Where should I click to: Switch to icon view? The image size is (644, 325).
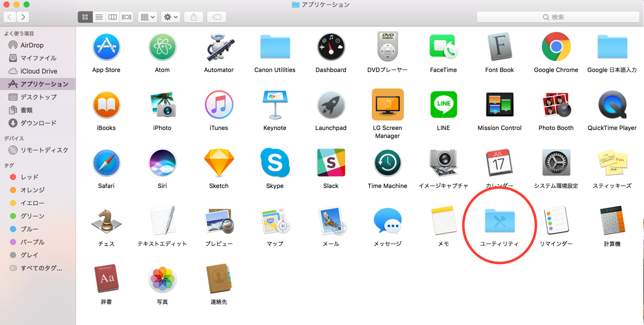click(85, 17)
